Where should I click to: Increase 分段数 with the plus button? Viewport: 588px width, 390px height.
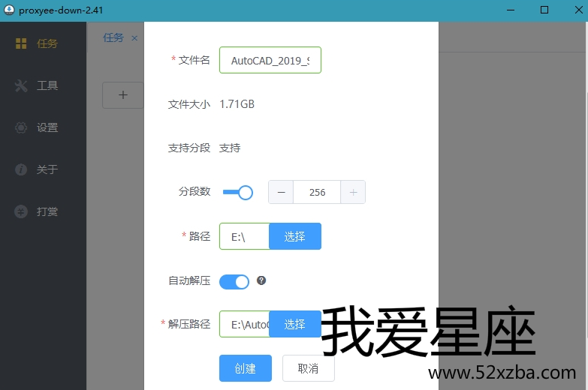click(353, 192)
